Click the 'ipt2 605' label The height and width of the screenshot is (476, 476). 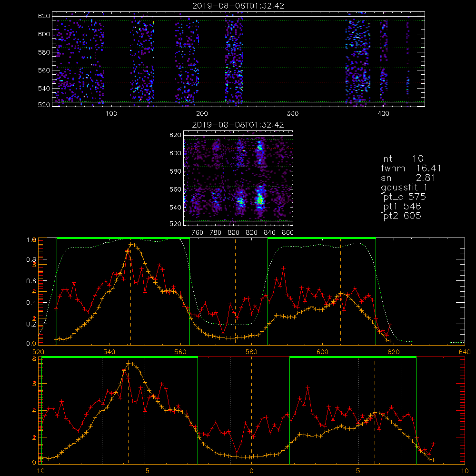coord(401,216)
